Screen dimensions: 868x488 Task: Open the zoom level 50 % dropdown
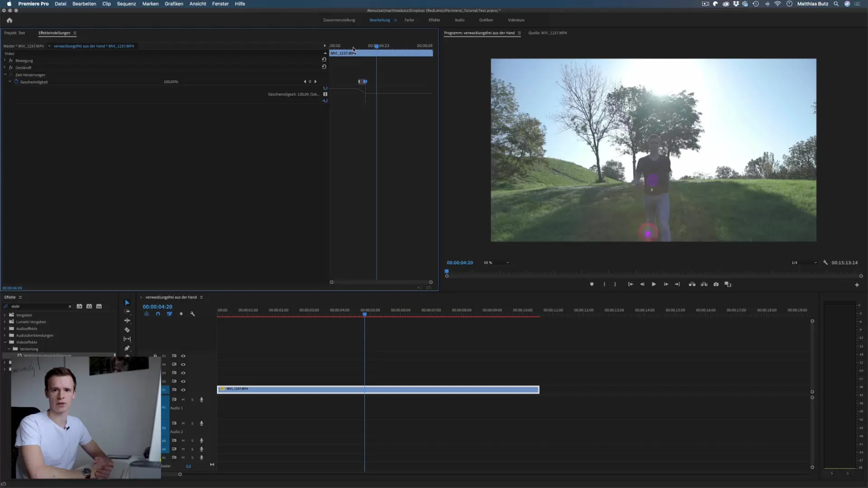[496, 263]
